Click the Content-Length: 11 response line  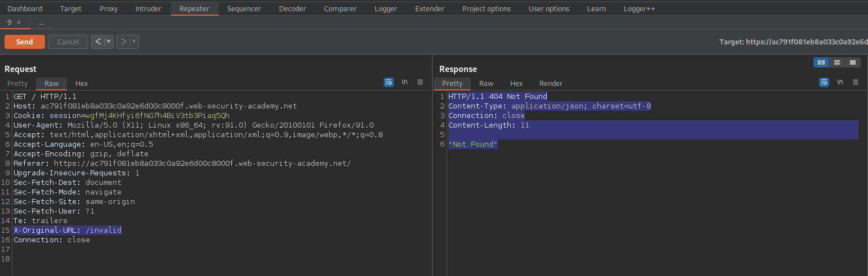point(489,125)
